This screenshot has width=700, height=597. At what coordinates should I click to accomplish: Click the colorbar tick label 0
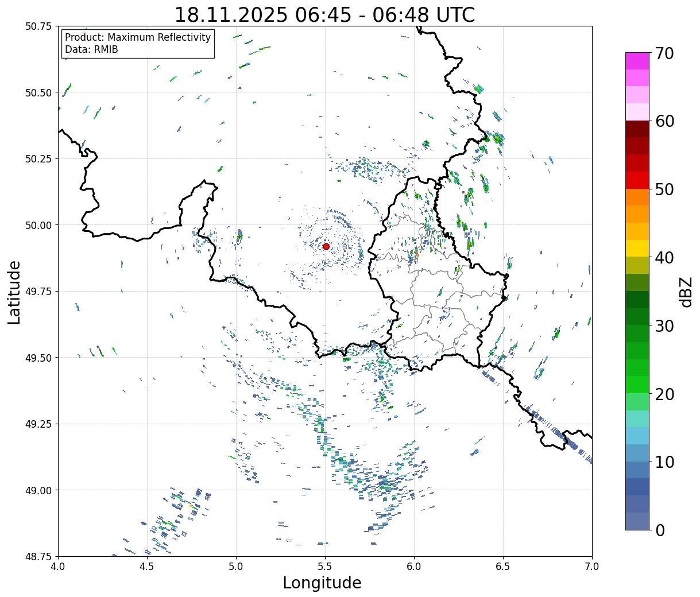(x=660, y=530)
